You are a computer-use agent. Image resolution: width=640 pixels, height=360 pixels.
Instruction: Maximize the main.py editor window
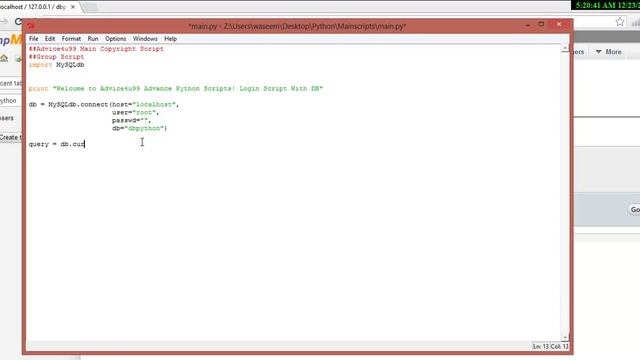[x=541, y=24]
